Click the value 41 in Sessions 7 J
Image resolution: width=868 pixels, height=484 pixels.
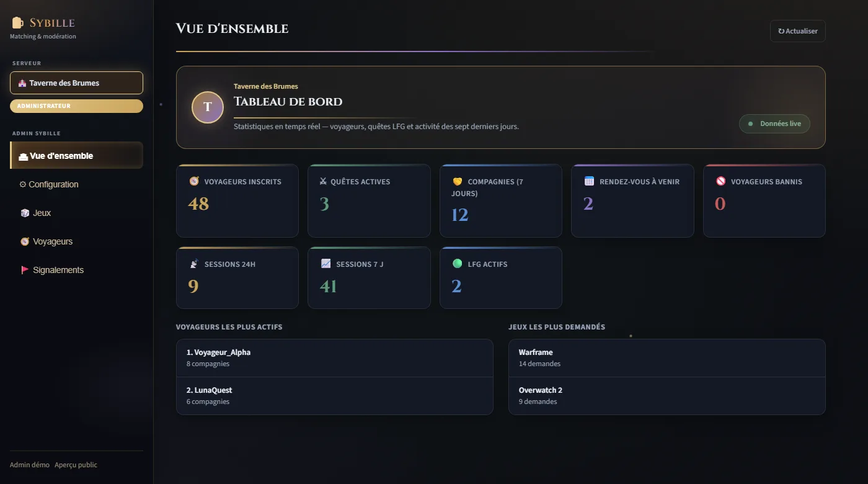pyautogui.click(x=328, y=286)
